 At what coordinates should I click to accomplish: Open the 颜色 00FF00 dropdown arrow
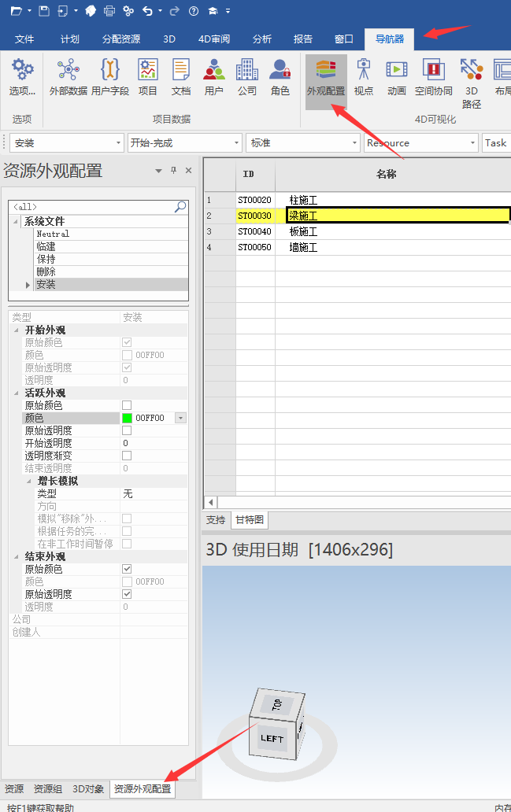(181, 418)
